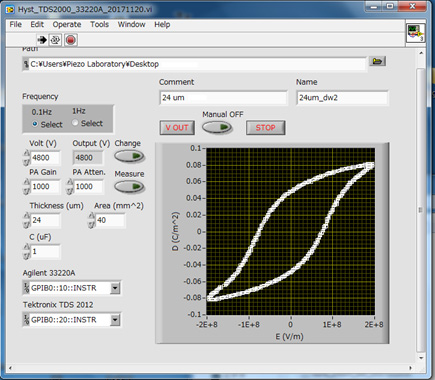Open the Window menu
435x380 pixels.
point(131,25)
